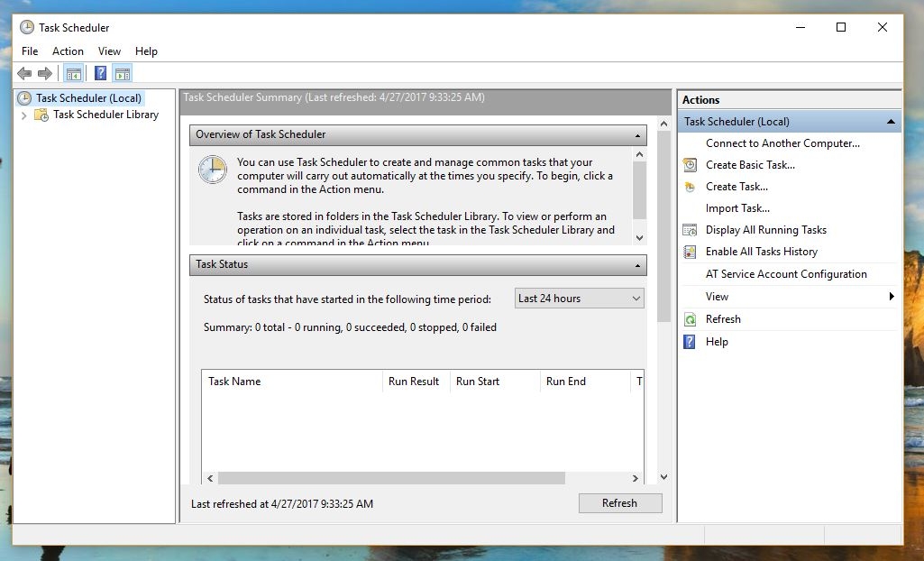Viewport: 924px width, 561px height.
Task: Click the task table horizontal scrollbar thumb
Action: (391, 479)
